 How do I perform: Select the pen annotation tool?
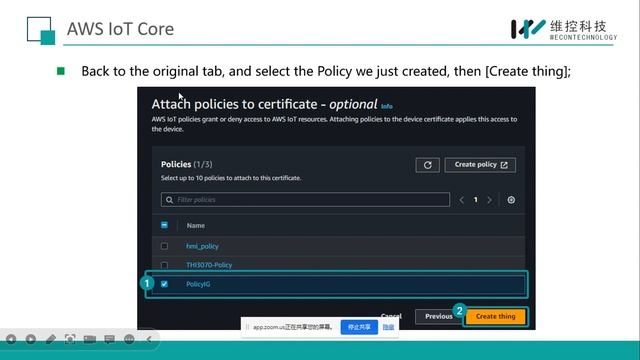(51, 339)
